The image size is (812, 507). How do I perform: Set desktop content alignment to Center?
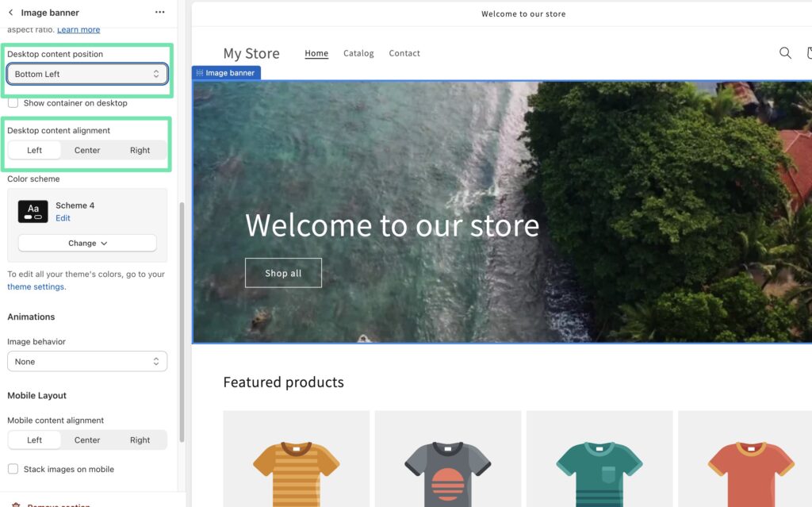pos(87,150)
